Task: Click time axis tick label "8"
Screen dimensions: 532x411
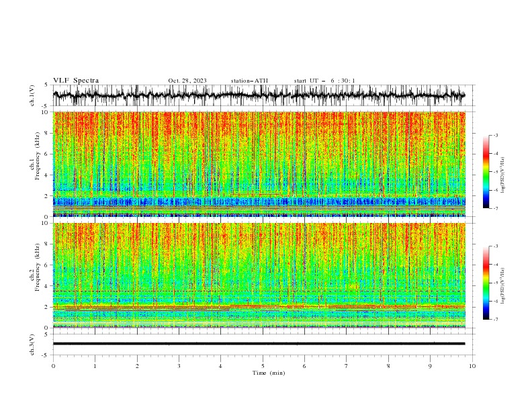Action: click(x=388, y=366)
